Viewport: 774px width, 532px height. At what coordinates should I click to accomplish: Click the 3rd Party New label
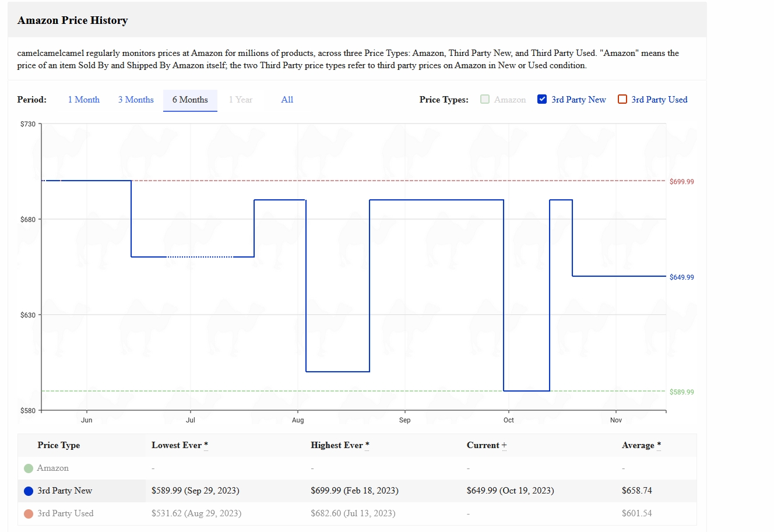579,100
